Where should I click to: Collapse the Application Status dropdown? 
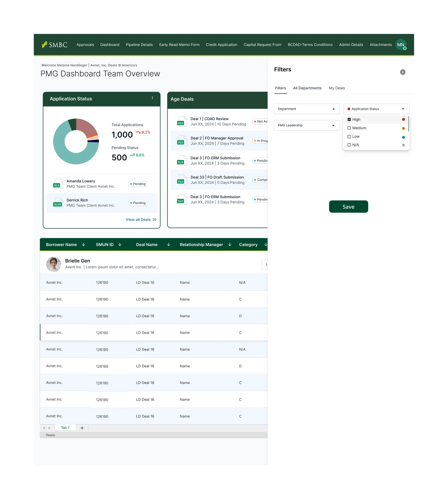coord(376,109)
